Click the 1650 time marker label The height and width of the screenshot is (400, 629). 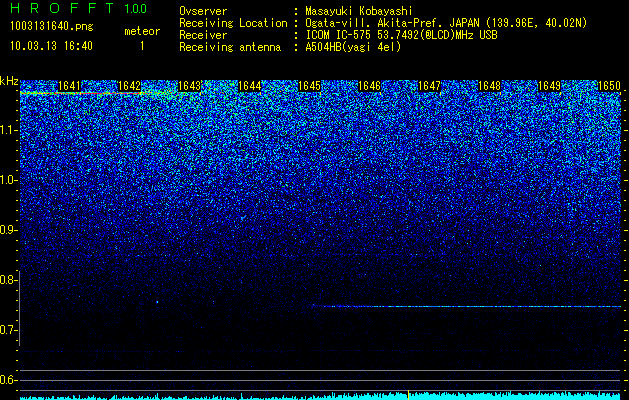[x=609, y=86]
